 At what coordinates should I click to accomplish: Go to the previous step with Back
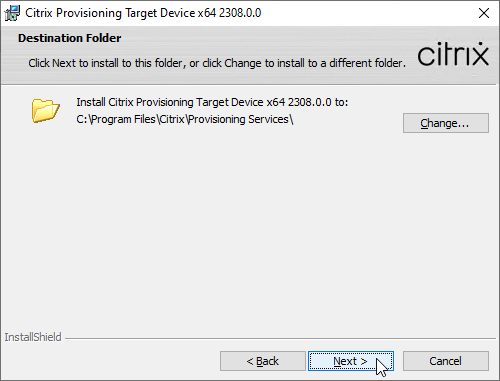[263, 361]
